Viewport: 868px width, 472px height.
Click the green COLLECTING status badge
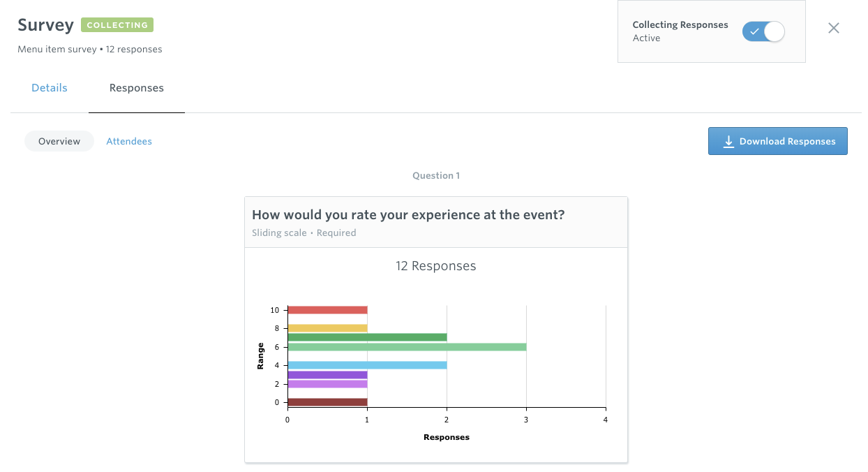pos(117,25)
